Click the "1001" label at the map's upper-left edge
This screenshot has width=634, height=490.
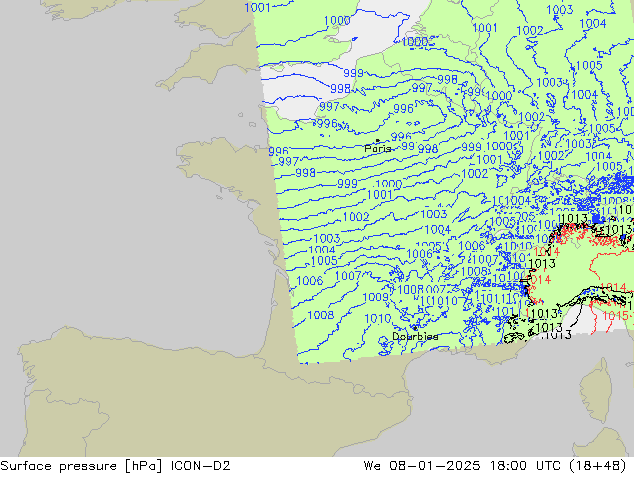tap(257, 7)
